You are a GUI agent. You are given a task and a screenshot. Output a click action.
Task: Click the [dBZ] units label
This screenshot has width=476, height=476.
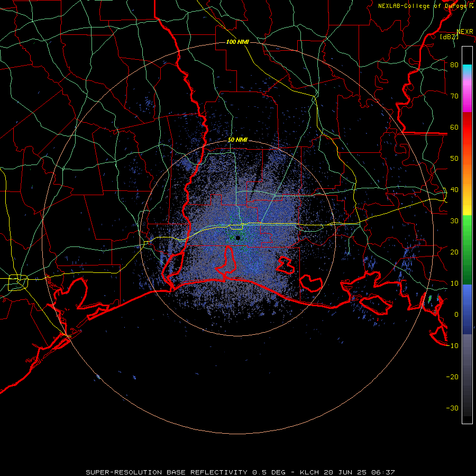coord(449,36)
